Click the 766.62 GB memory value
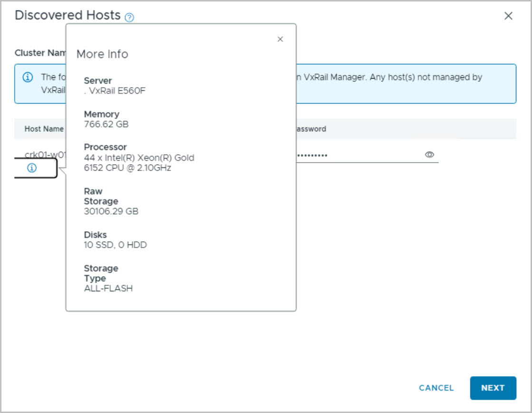The height and width of the screenshot is (413, 532). click(x=106, y=124)
